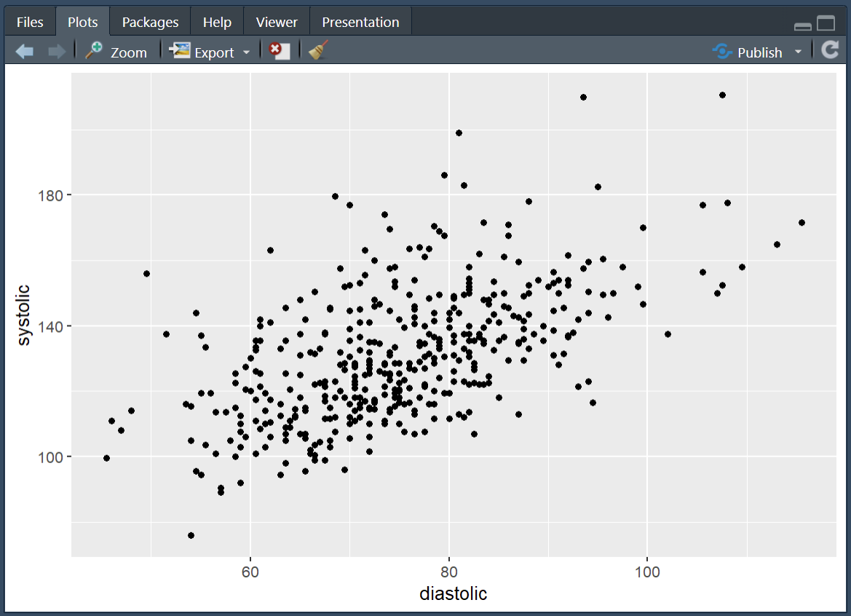Go to the next plot arrow
This screenshot has height=616, width=851.
[x=56, y=52]
